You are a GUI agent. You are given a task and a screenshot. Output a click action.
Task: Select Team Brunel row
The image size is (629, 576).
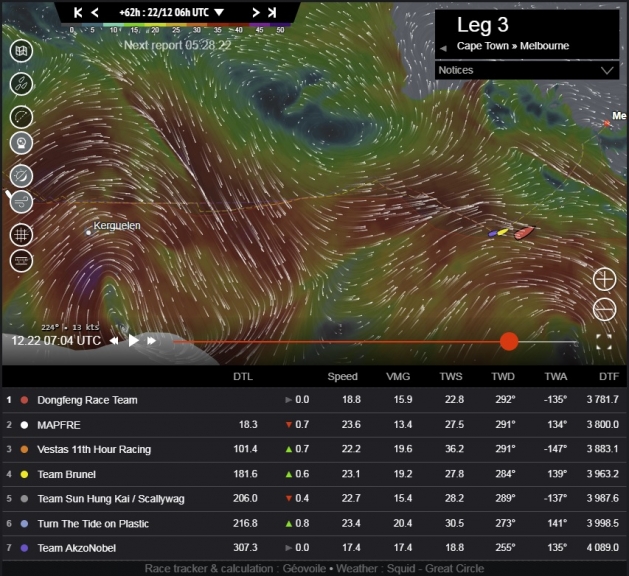[x=314, y=474]
